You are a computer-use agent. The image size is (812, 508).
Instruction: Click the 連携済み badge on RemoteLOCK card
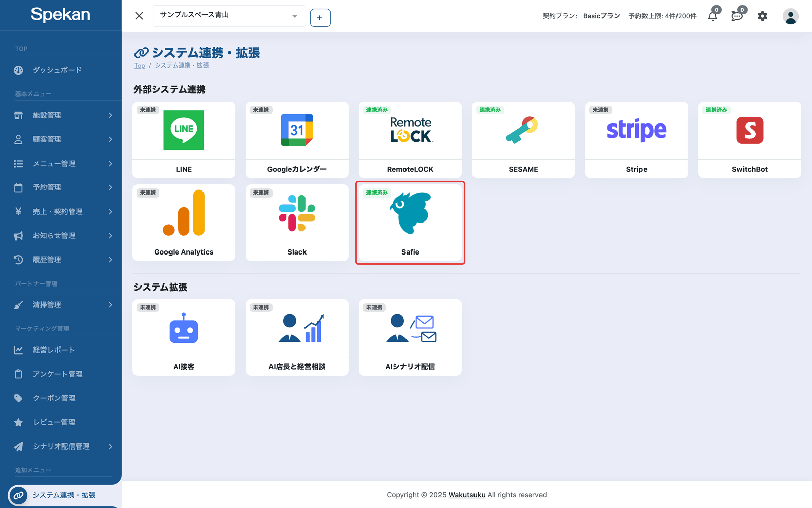[x=377, y=110]
